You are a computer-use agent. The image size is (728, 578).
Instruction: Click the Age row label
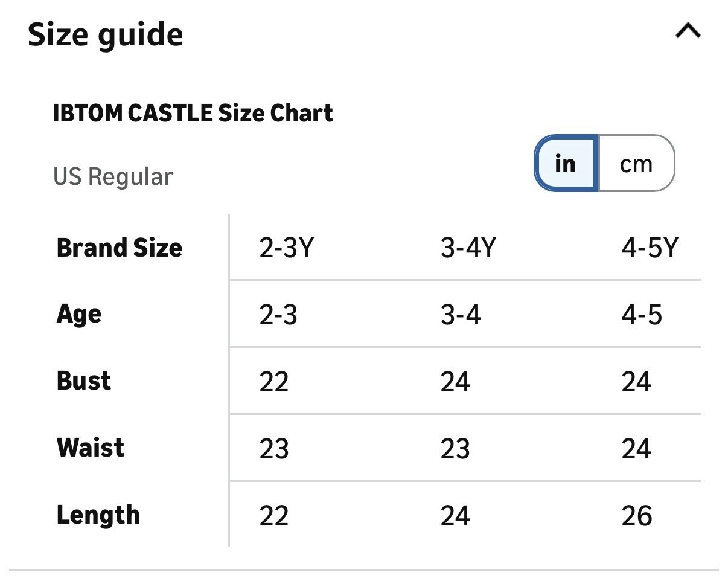tap(79, 315)
